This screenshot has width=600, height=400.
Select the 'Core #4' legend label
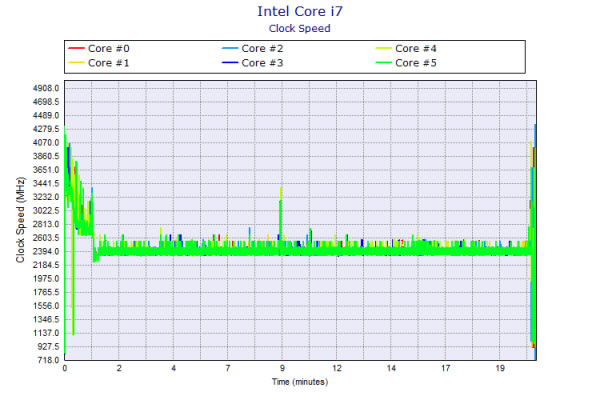(416, 49)
